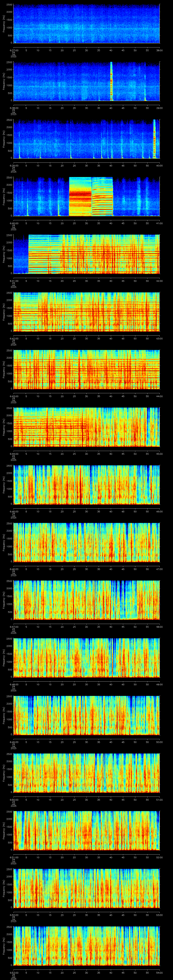The width and height of the screenshot is (173, 980).
Task: Select the spectrogram panel starting at 6:44:00
Action: click(87, 427)
